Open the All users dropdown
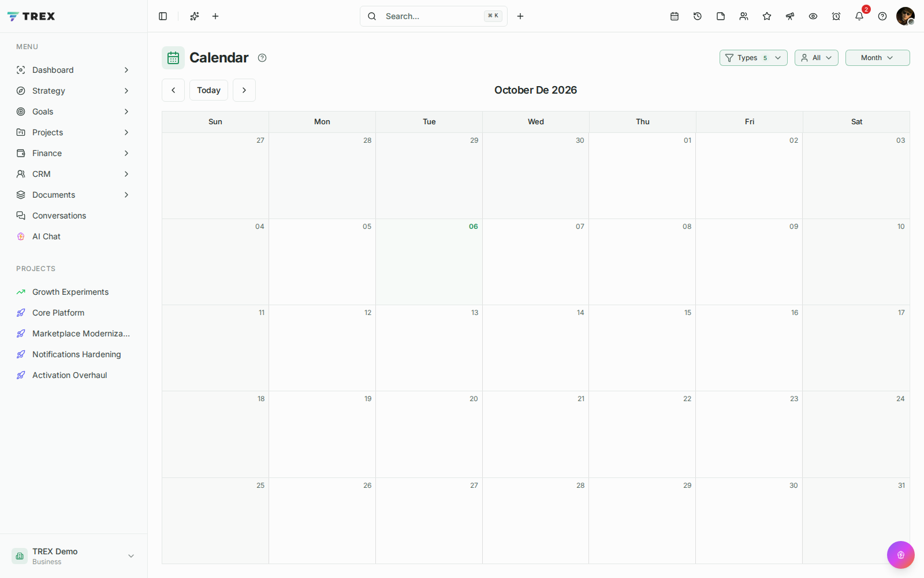Screen dimensions: 924x578 (x=817, y=58)
